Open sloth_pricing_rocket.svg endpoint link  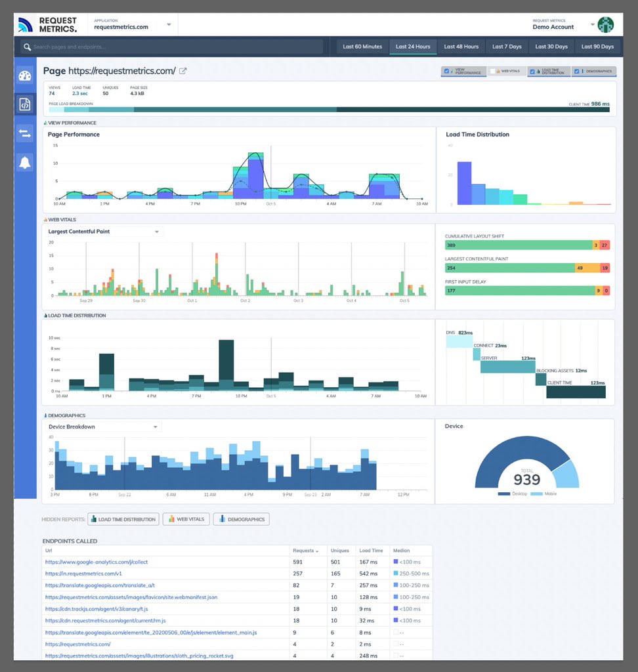[139, 656]
